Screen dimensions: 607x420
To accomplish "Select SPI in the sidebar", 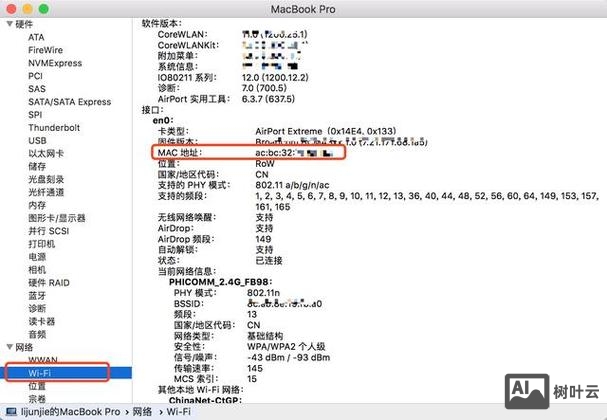I will 35,115.
